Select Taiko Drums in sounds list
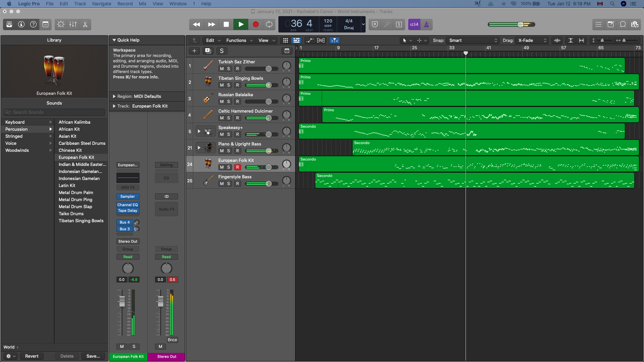Screen dimensions: 644x362 coord(71,214)
